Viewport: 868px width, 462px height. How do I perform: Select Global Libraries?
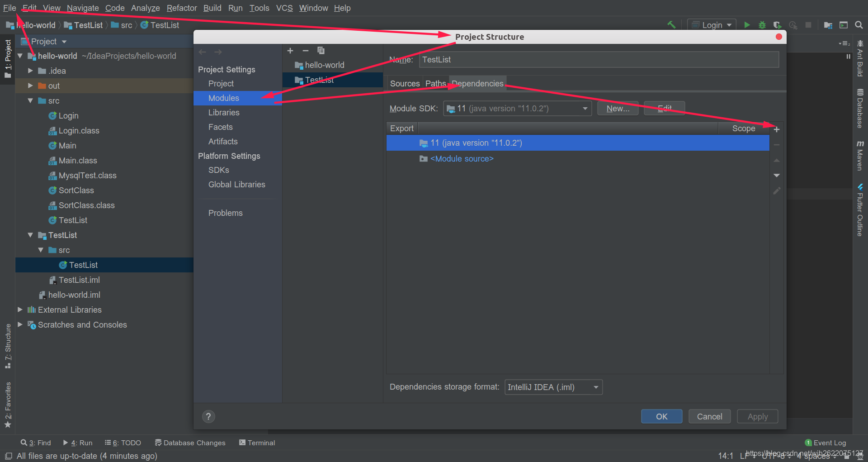(x=238, y=185)
